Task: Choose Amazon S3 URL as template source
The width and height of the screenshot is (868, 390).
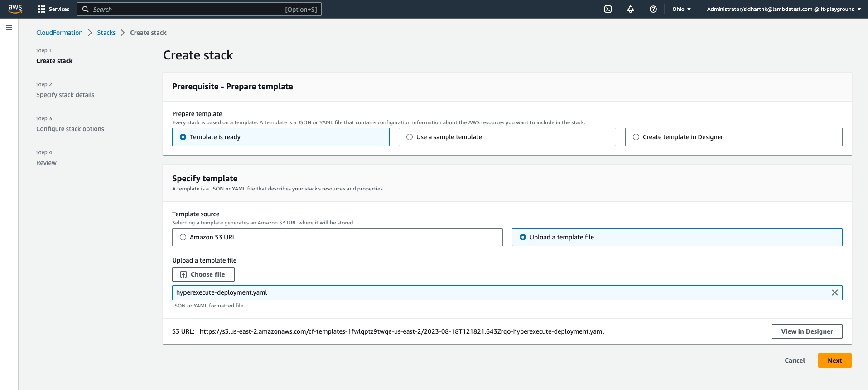Action: tap(183, 237)
